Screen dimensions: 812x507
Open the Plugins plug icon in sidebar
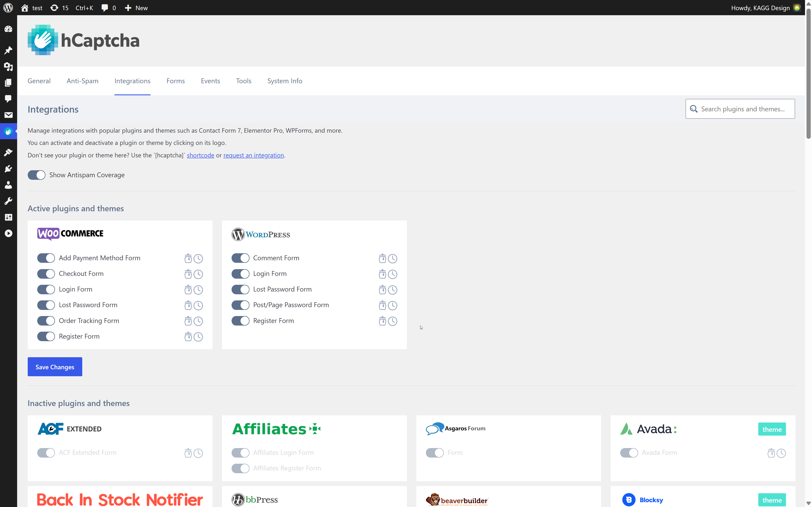coord(8,169)
